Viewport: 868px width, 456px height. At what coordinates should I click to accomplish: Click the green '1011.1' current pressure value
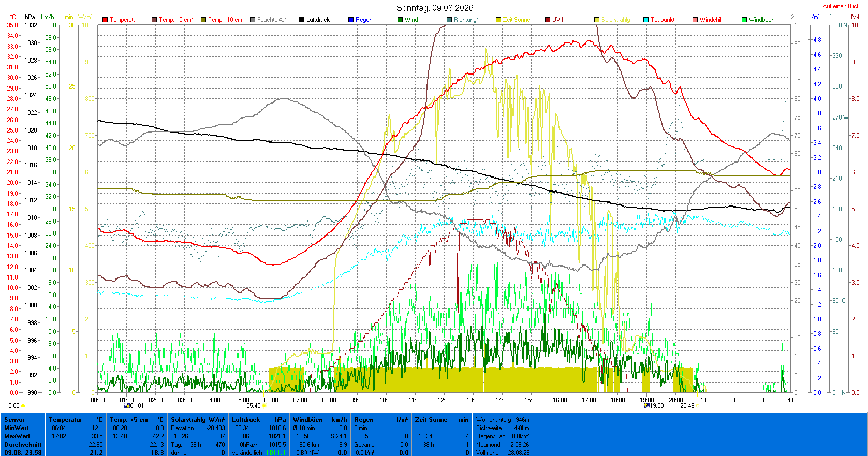[x=276, y=453]
